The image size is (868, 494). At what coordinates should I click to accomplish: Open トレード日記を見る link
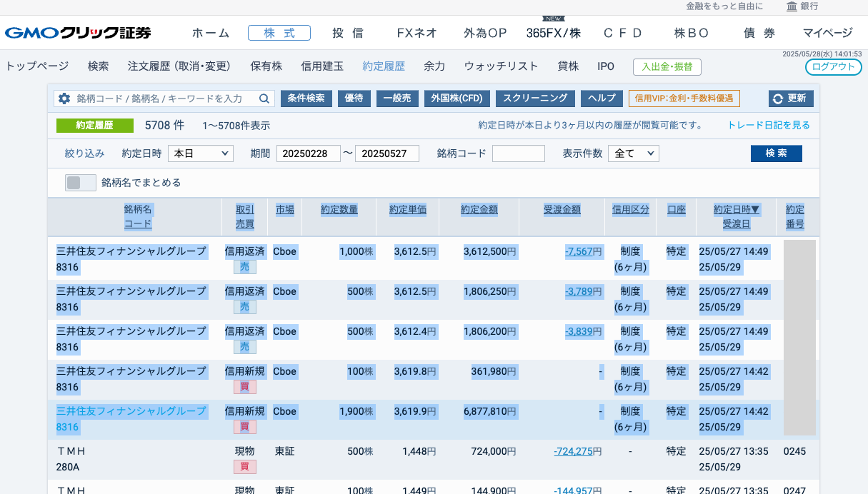tap(769, 125)
